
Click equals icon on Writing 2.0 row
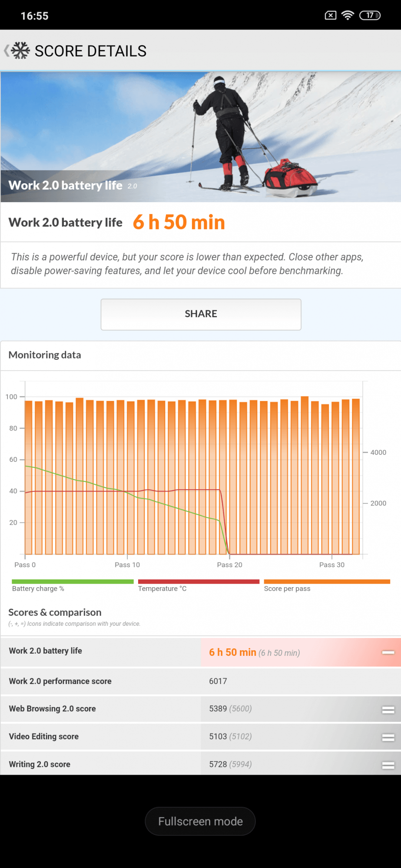click(x=388, y=765)
